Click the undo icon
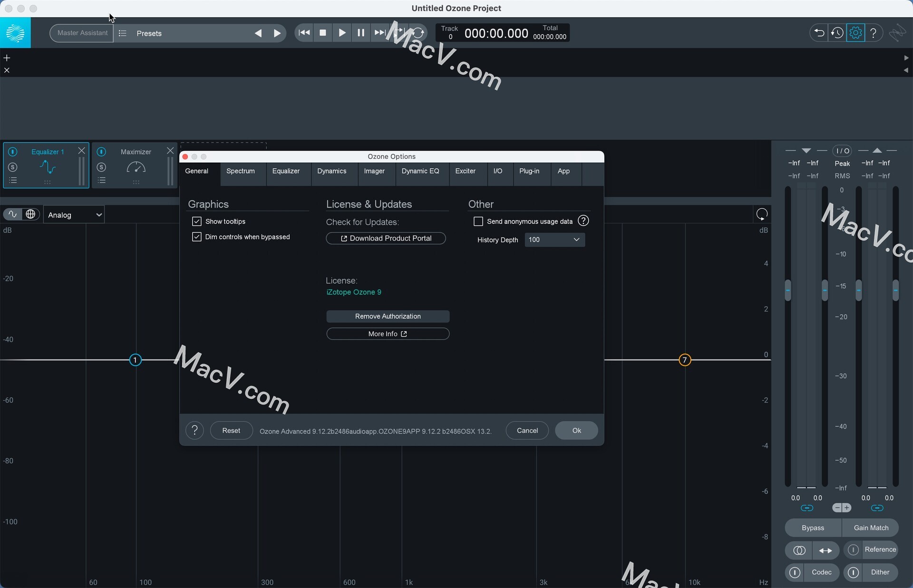913x588 pixels. coord(819,33)
